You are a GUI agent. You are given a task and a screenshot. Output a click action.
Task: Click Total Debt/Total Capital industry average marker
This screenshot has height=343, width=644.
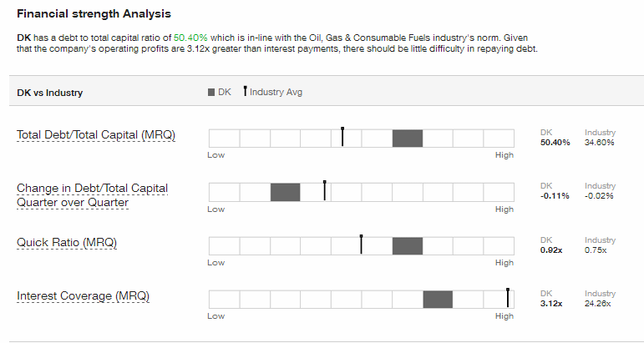[342, 137]
